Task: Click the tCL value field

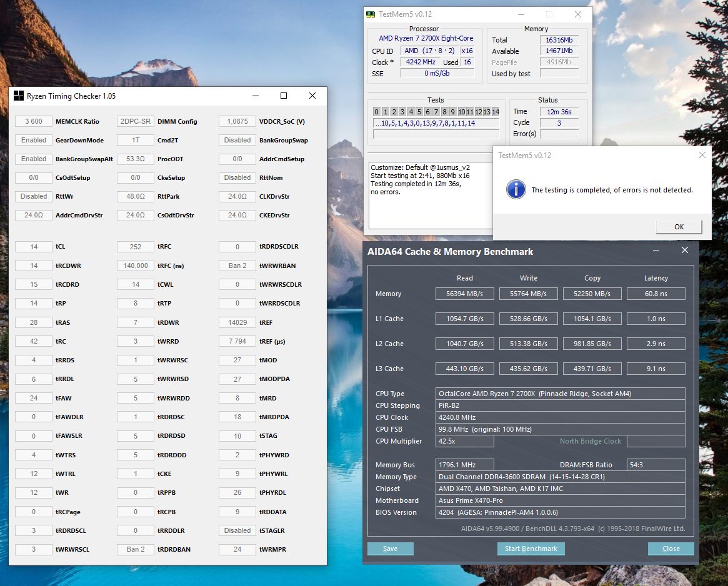Action: [x=33, y=247]
